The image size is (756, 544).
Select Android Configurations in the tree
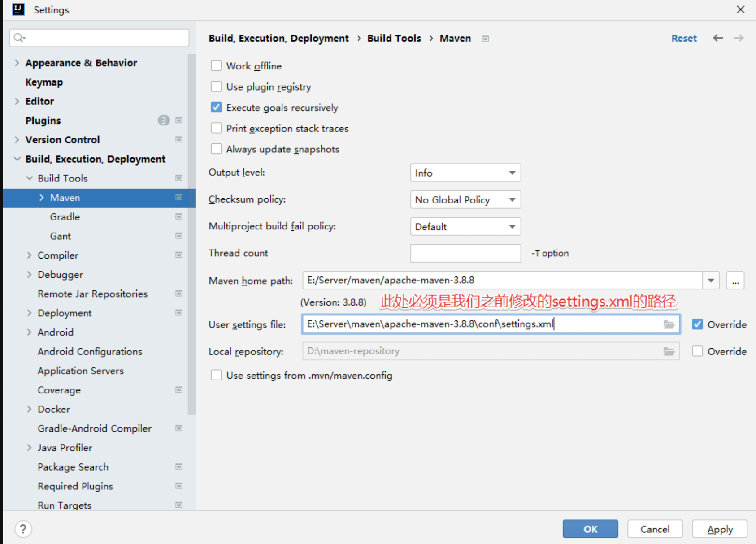pos(90,351)
